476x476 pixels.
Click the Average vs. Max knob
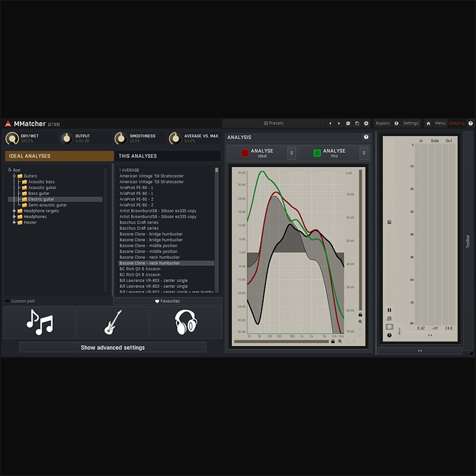click(175, 139)
